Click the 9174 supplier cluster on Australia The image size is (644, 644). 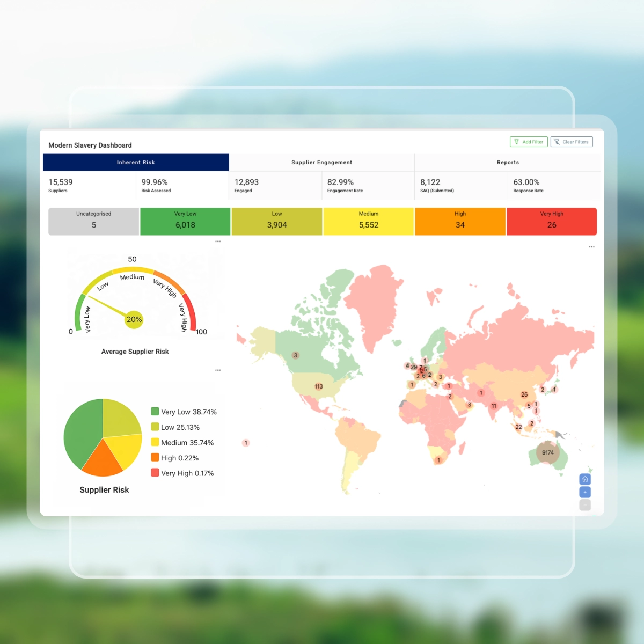pyautogui.click(x=547, y=453)
